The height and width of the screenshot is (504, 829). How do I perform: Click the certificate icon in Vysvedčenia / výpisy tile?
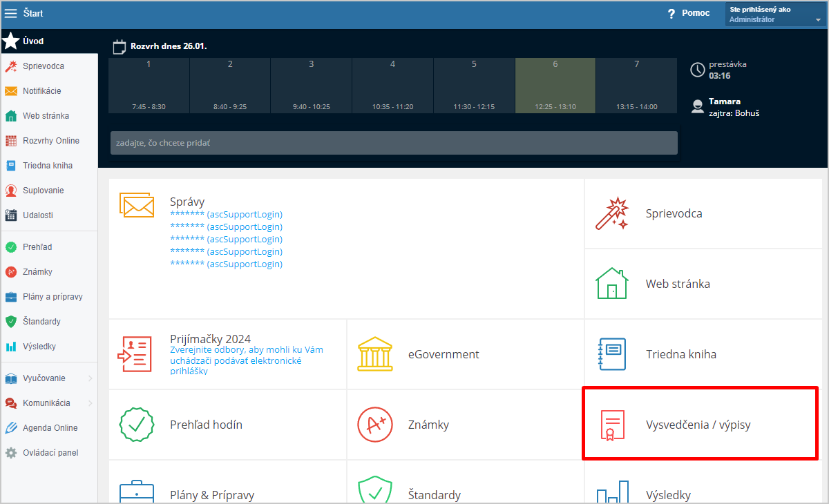(x=613, y=426)
